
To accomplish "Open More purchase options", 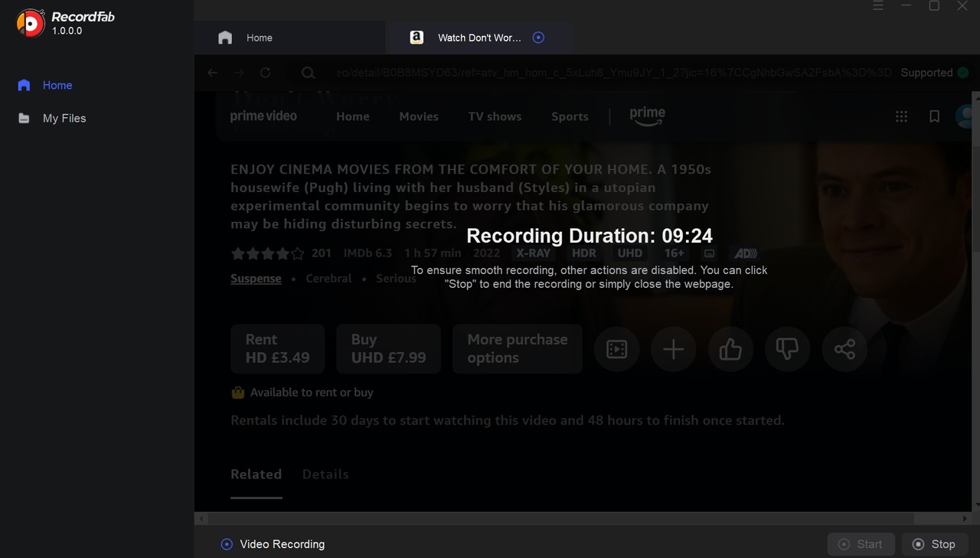I will tap(517, 349).
